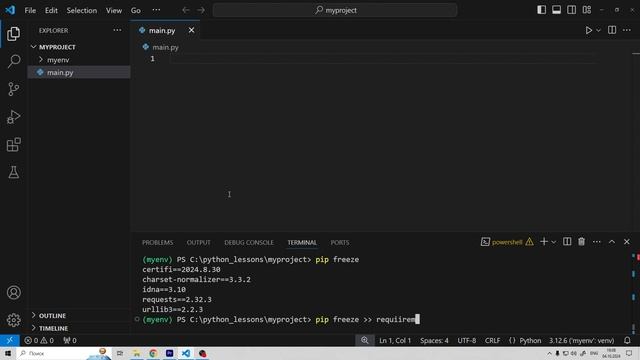This screenshot has height=360, width=640.
Task: Open errors and warnings status item
Action: (x=39, y=340)
